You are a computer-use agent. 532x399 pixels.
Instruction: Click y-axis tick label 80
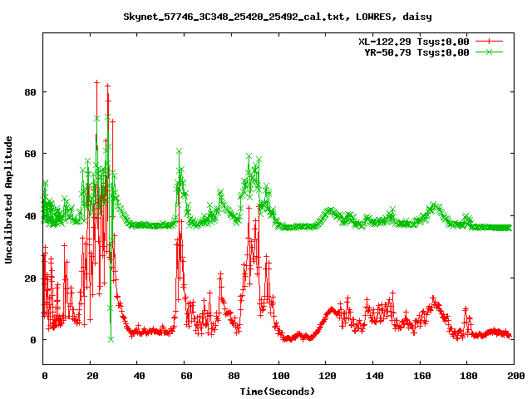point(30,92)
